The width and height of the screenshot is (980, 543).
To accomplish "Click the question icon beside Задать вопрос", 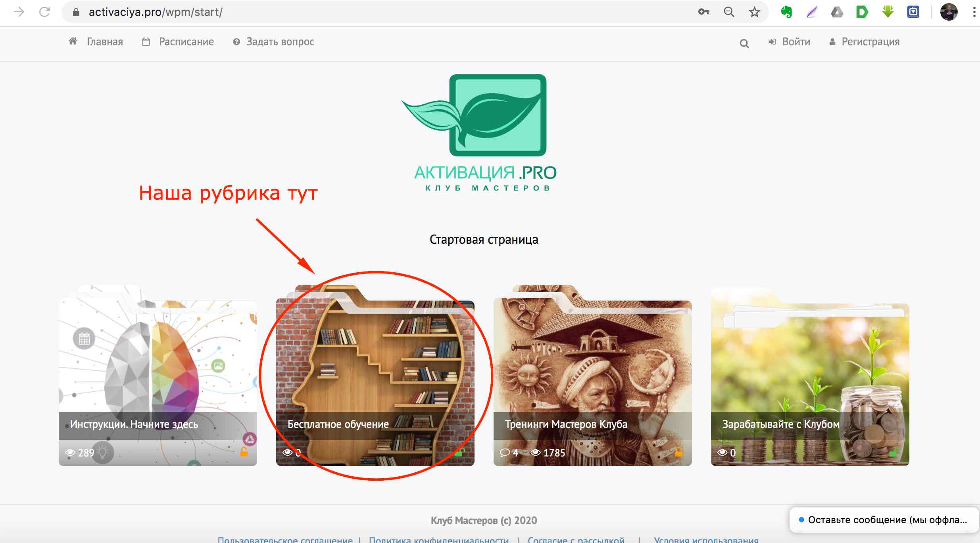I will click(x=236, y=42).
